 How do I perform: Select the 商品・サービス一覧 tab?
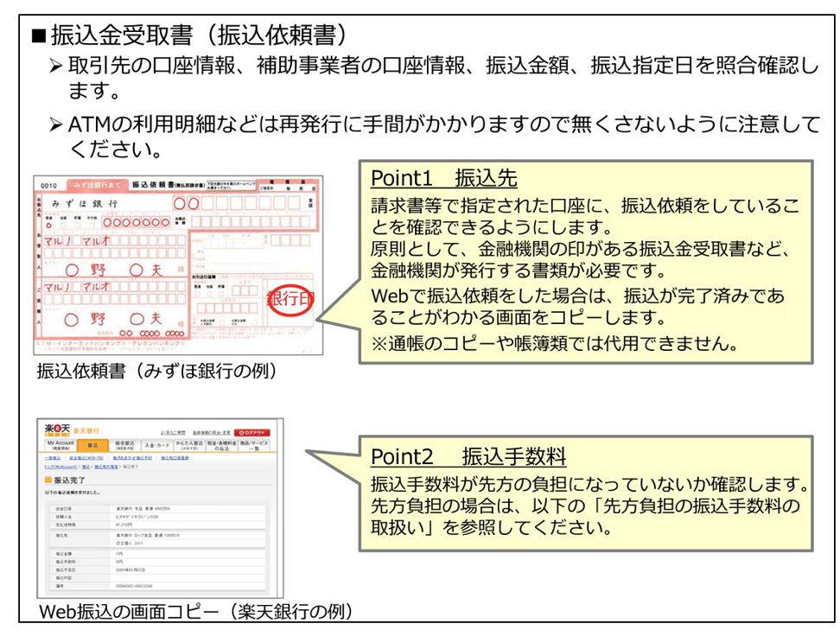[x=254, y=445]
